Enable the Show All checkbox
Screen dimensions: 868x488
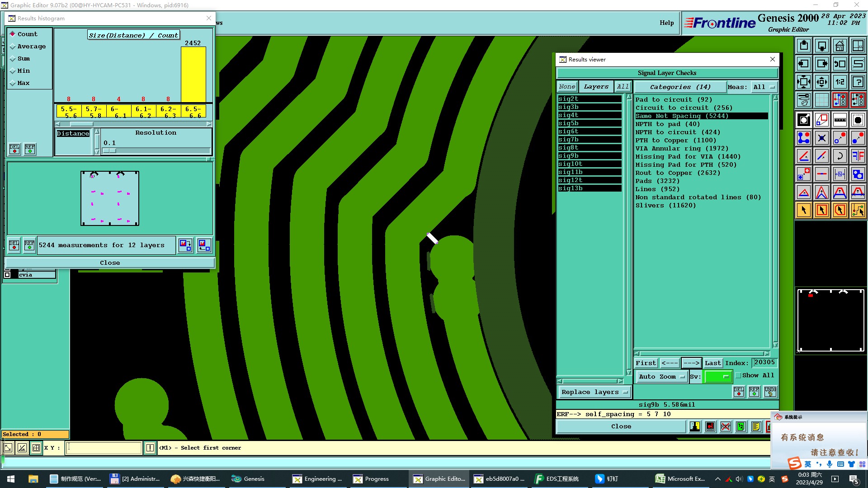pos(738,375)
